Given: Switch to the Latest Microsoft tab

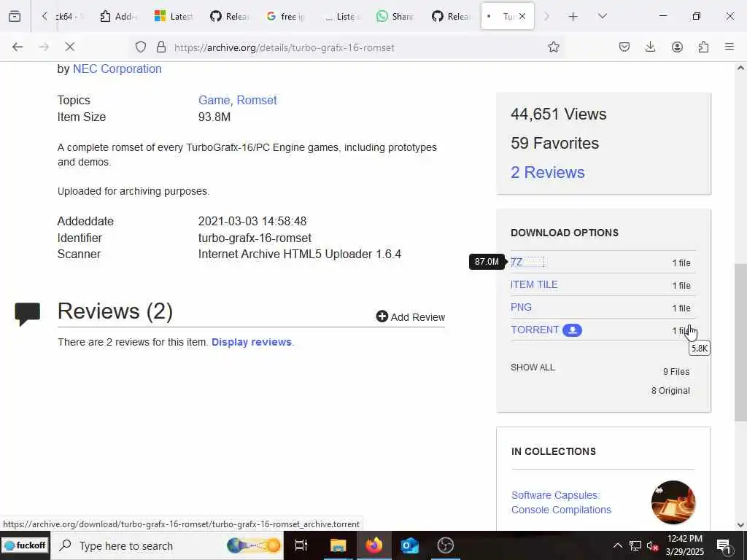Looking at the screenshot, I should click(174, 16).
